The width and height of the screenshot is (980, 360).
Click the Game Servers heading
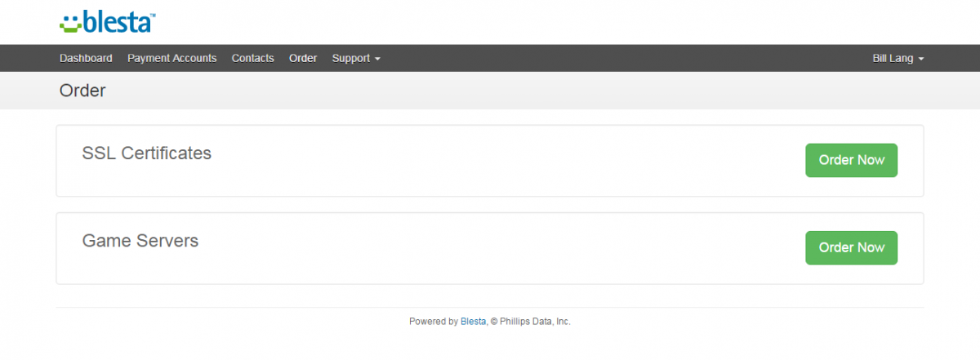[140, 241]
